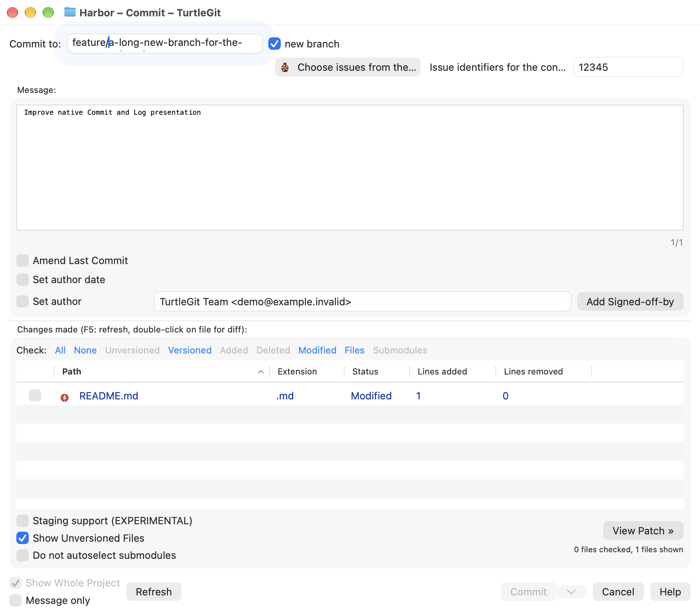700x616 pixels.
Task: Enable the Set author checkbox
Action: point(23,301)
